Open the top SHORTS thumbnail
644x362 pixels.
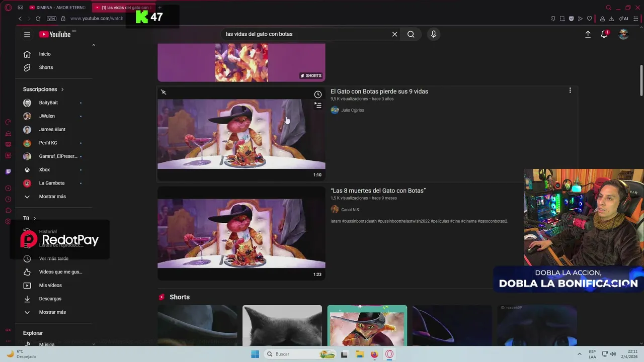242,62
